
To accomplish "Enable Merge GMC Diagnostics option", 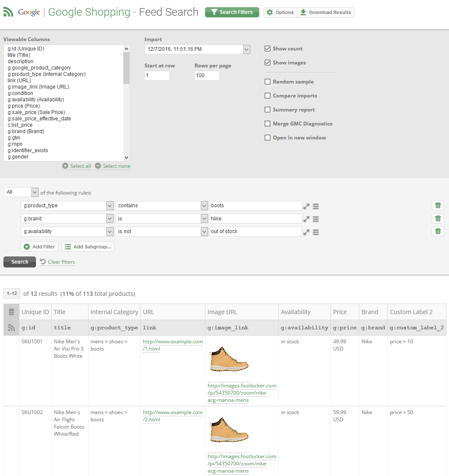I will [x=267, y=123].
